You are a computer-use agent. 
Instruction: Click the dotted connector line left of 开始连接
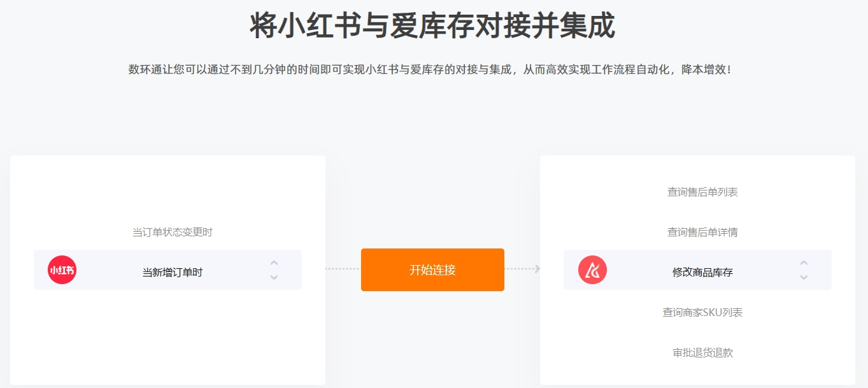(x=343, y=269)
